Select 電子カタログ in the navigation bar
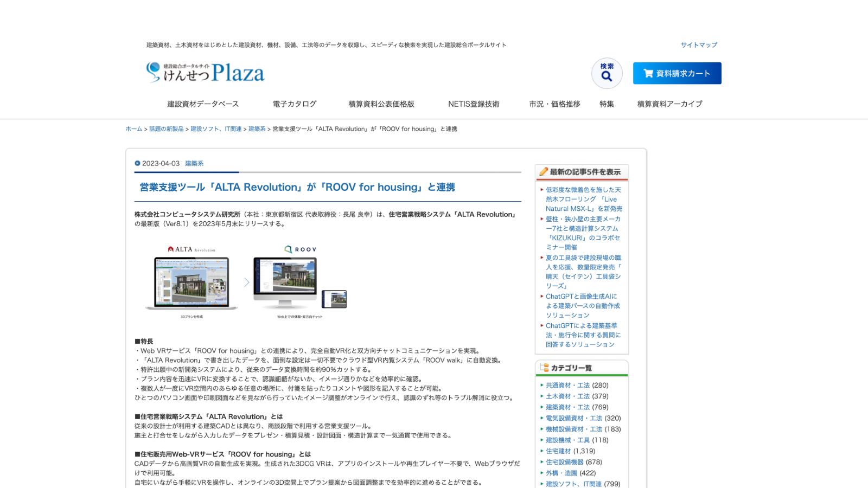This screenshot has width=868, height=488. tap(294, 104)
